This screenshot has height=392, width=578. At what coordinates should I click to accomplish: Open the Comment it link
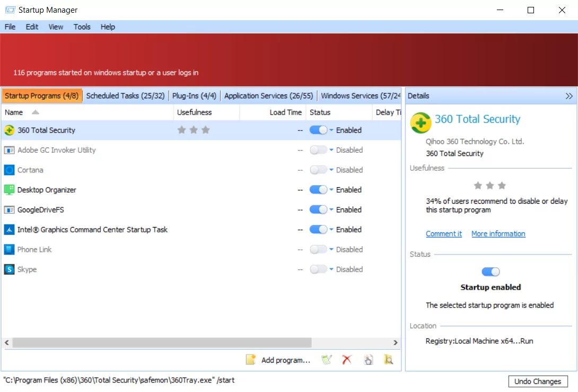tap(444, 234)
